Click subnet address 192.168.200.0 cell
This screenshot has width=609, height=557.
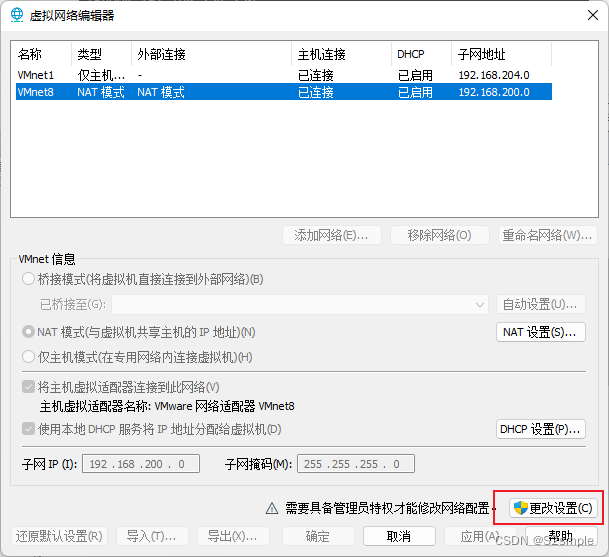pyautogui.click(x=494, y=92)
